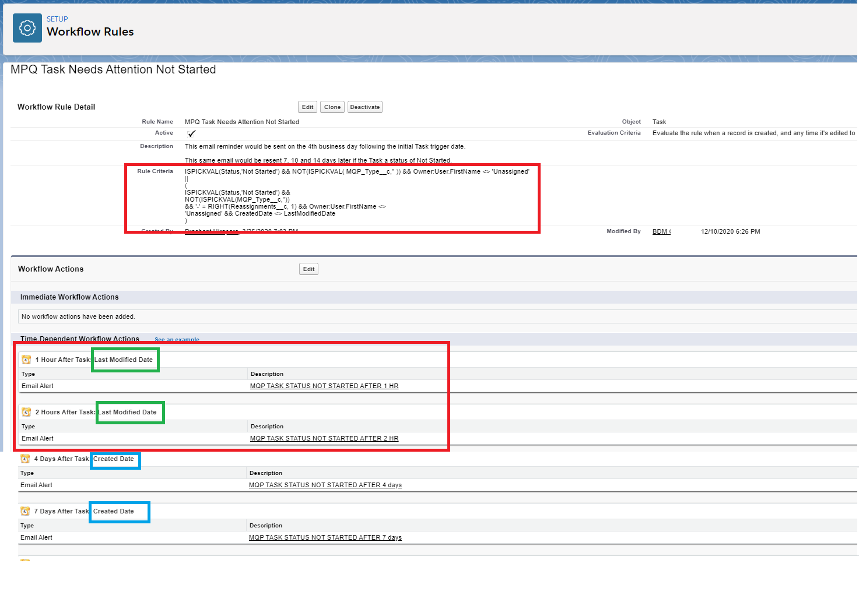Deactivate the workflow rule
859x616 pixels.
(365, 107)
